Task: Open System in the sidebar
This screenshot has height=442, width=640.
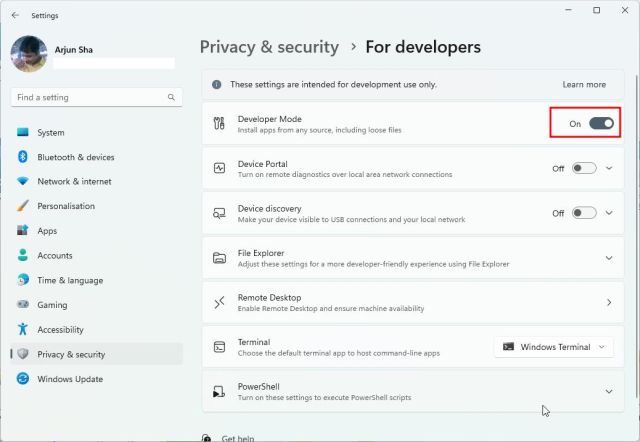Action: [x=51, y=133]
